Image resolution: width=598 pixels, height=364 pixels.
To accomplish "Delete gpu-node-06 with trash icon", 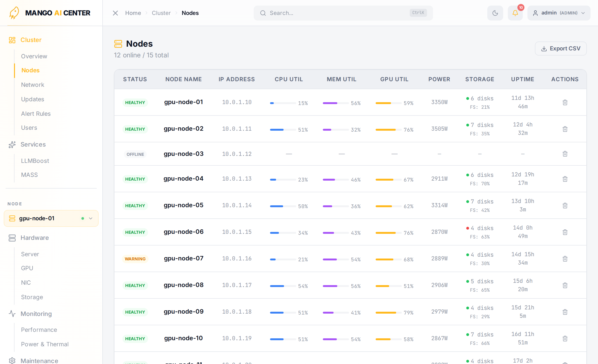I will pyautogui.click(x=565, y=232).
